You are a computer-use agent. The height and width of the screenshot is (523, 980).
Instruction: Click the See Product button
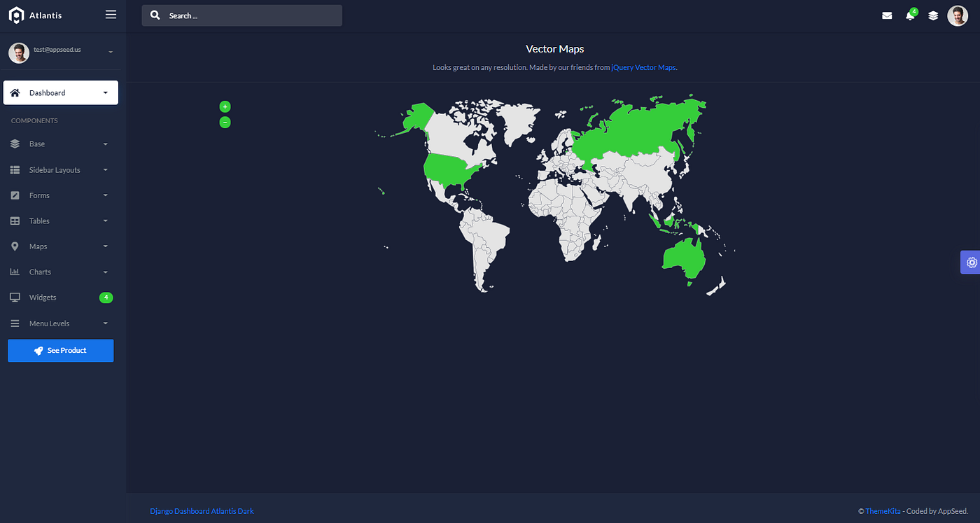(60, 350)
